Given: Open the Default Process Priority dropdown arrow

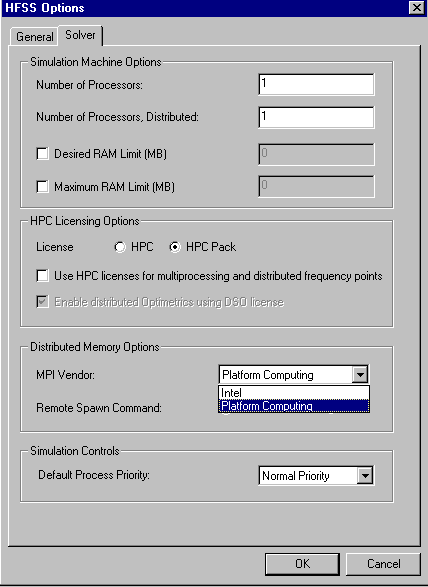Looking at the screenshot, I should [x=365, y=476].
